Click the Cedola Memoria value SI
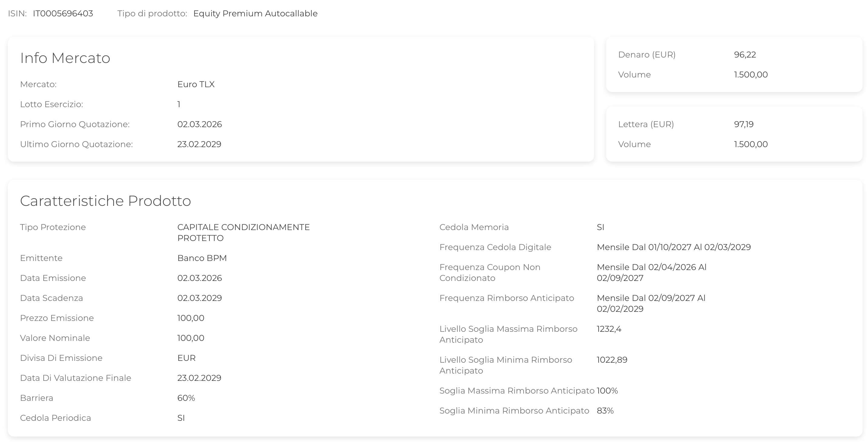 pyautogui.click(x=600, y=227)
